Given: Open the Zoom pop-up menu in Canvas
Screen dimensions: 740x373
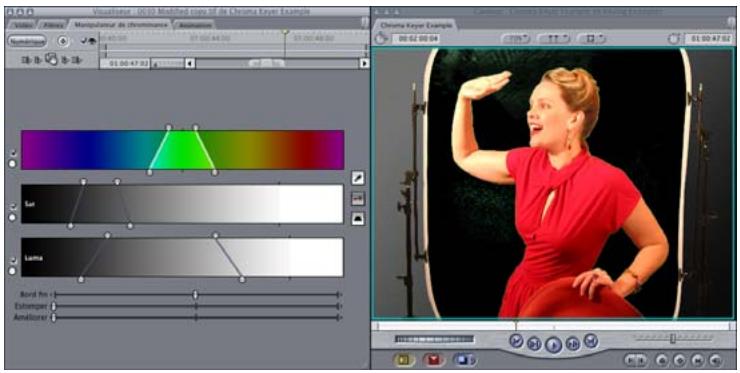Looking at the screenshot, I should pos(516,39).
